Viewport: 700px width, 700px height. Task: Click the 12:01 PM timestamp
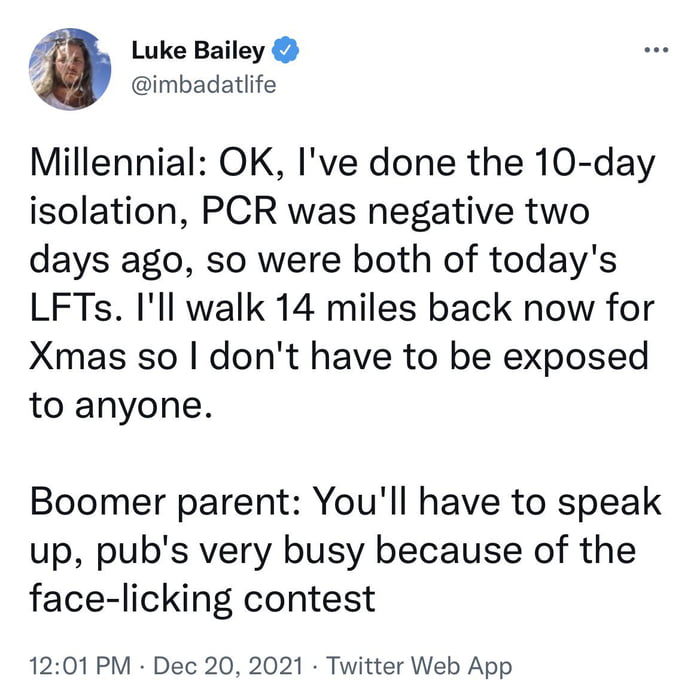(x=80, y=666)
